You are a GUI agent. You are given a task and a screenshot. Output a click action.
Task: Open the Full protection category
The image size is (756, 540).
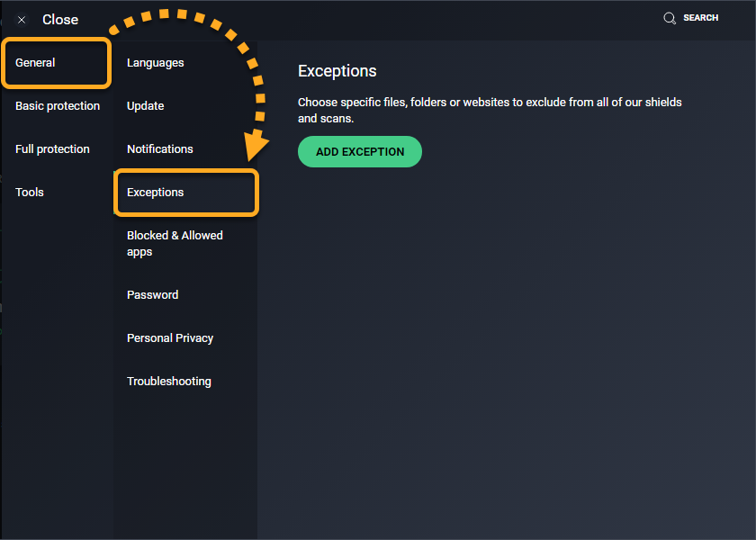(52, 149)
